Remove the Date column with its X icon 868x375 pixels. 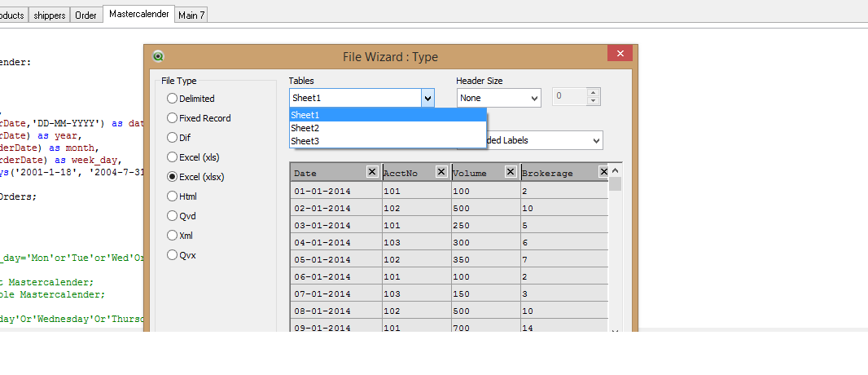pyautogui.click(x=372, y=172)
